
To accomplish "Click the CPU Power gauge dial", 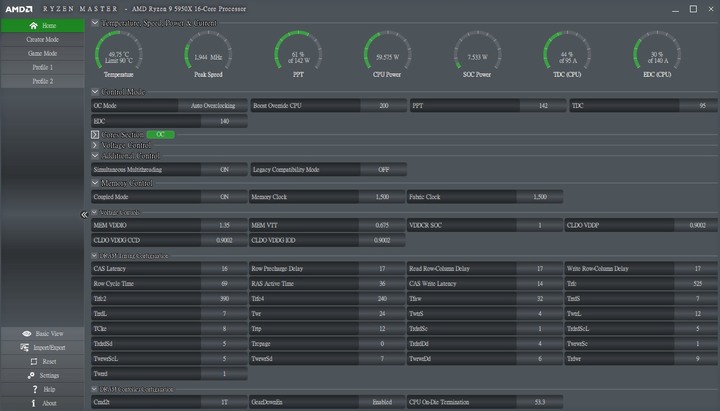I will point(388,52).
